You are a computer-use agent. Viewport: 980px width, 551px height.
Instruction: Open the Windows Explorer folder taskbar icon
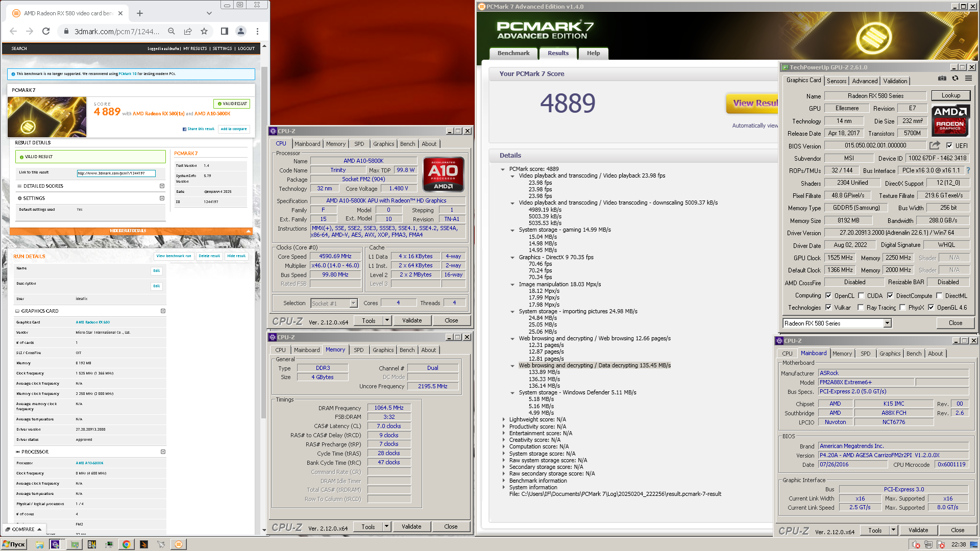pyautogui.click(x=39, y=544)
